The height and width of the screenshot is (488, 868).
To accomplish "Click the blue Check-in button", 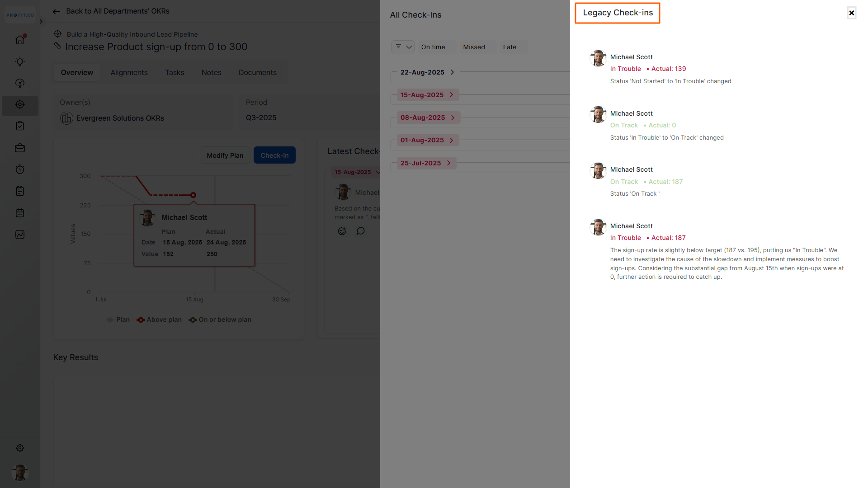I will (274, 155).
